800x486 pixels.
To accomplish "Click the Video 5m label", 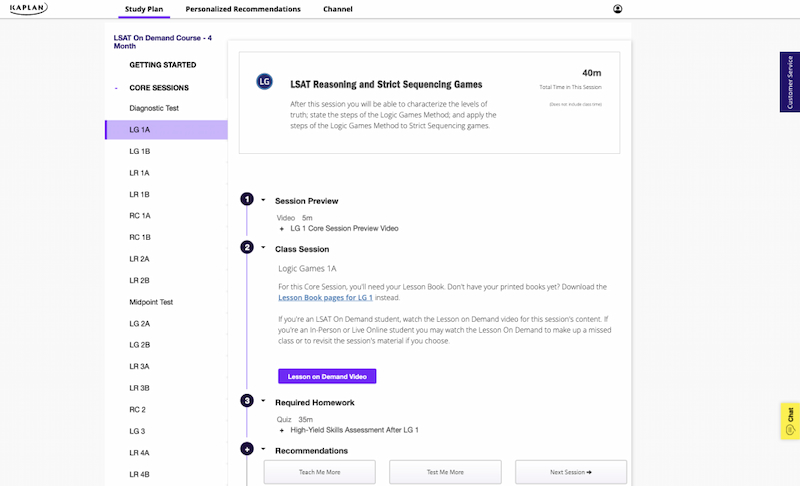I will [294, 218].
